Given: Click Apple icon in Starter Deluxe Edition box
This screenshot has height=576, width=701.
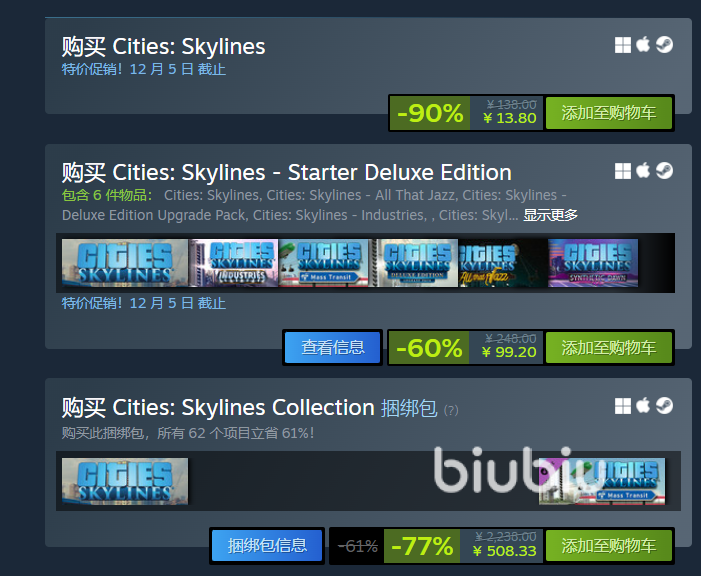Looking at the screenshot, I should [x=643, y=170].
